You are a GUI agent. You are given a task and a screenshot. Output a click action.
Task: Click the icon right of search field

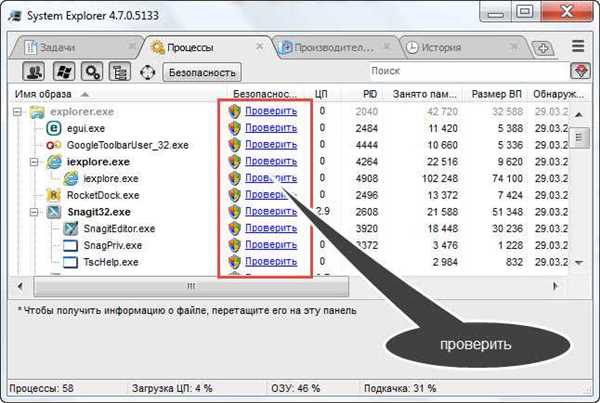pyautogui.click(x=580, y=71)
